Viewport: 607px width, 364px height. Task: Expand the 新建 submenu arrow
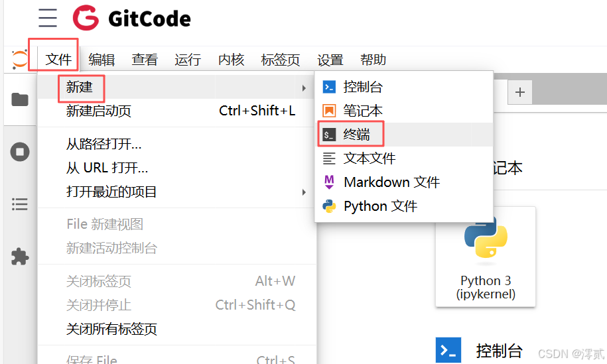pyautogui.click(x=304, y=88)
